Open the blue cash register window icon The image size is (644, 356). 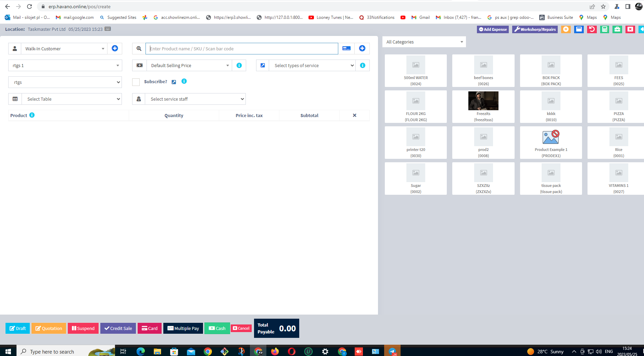(x=579, y=29)
